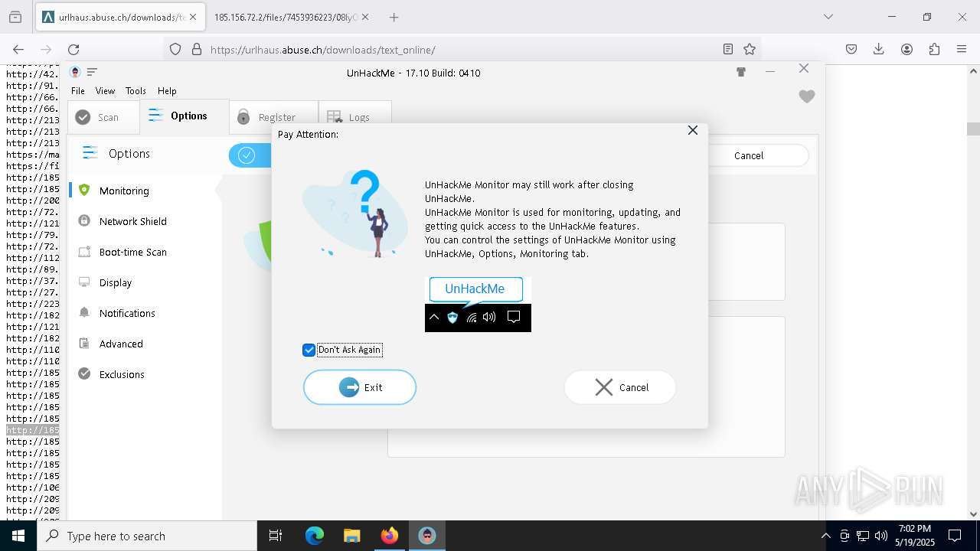This screenshot has height=551, width=980.
Task: Open Microsoft Edge from taskbar
Action: tap(315, 536)
